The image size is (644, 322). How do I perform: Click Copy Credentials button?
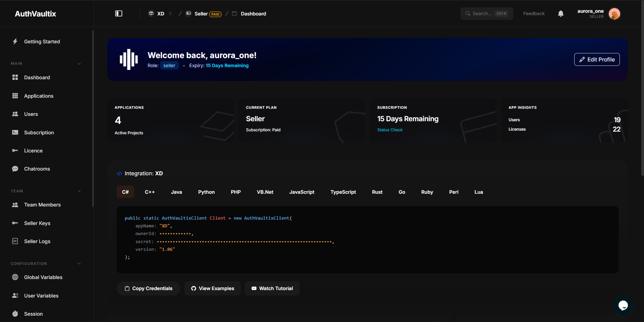click(x=149, y=288)
